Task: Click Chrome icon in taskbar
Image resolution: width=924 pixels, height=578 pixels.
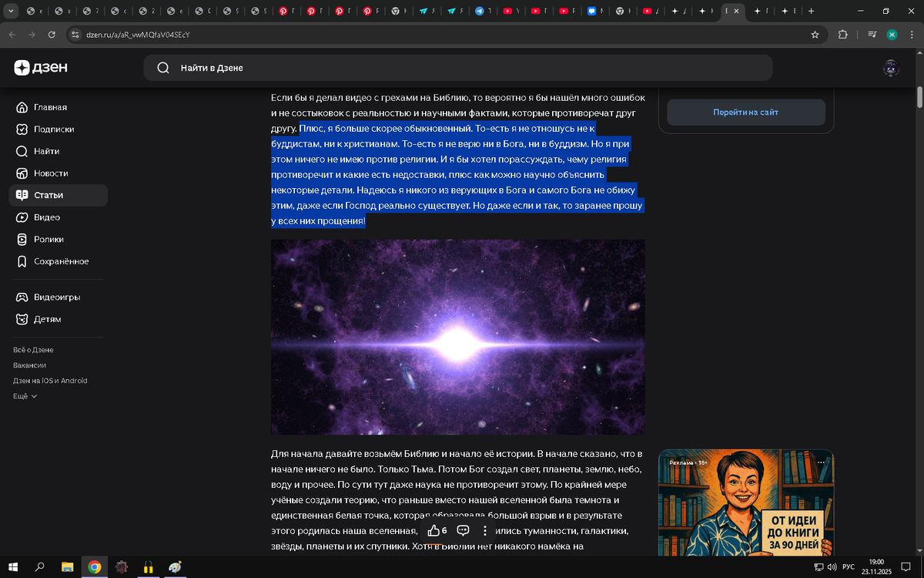Action: click(x=94, y=566)
